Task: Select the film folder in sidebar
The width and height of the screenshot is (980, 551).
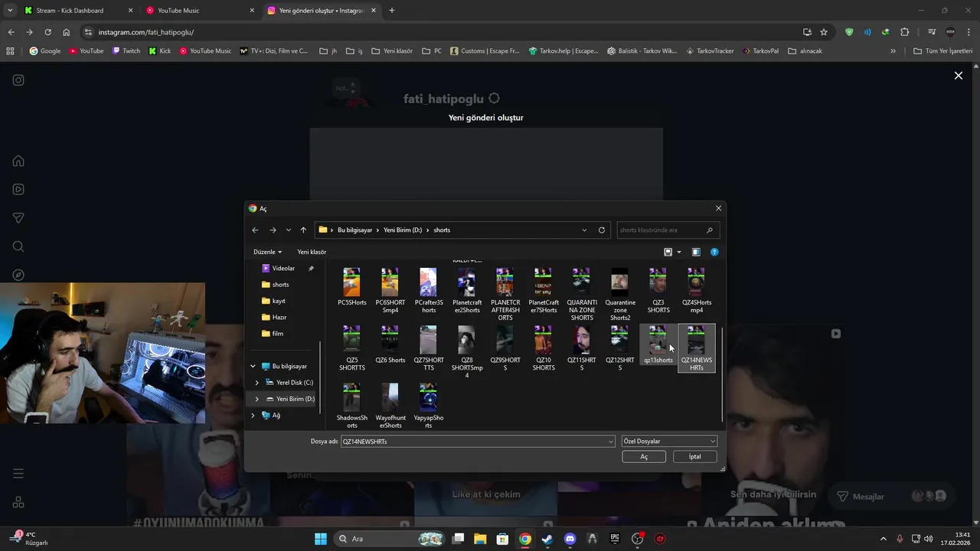Action: pyautogui.click(x=277, y=334)
